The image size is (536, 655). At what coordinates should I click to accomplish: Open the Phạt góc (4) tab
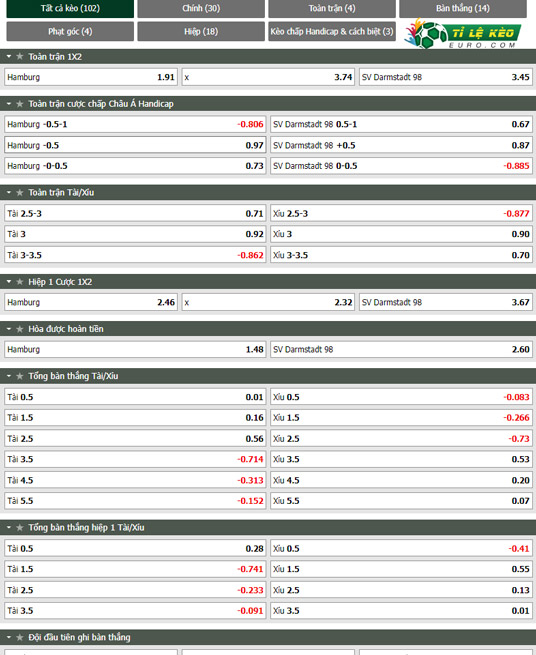pos(70,32)
